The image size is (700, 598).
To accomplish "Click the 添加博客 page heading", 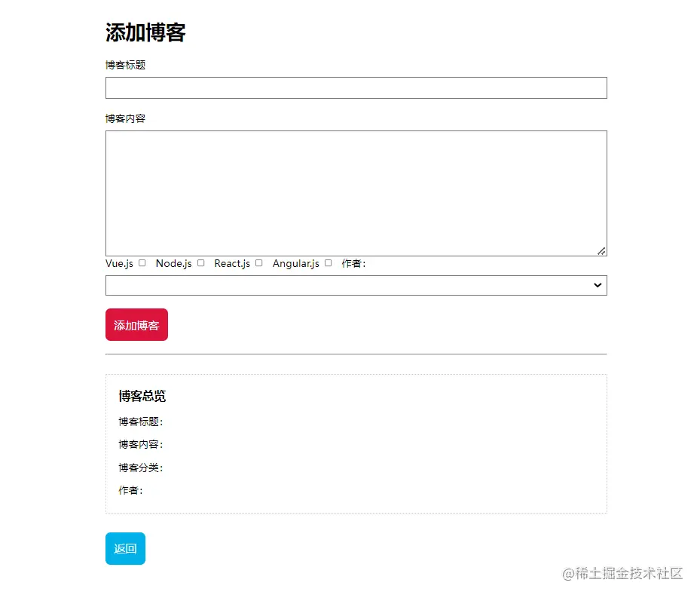I will 147,32.
